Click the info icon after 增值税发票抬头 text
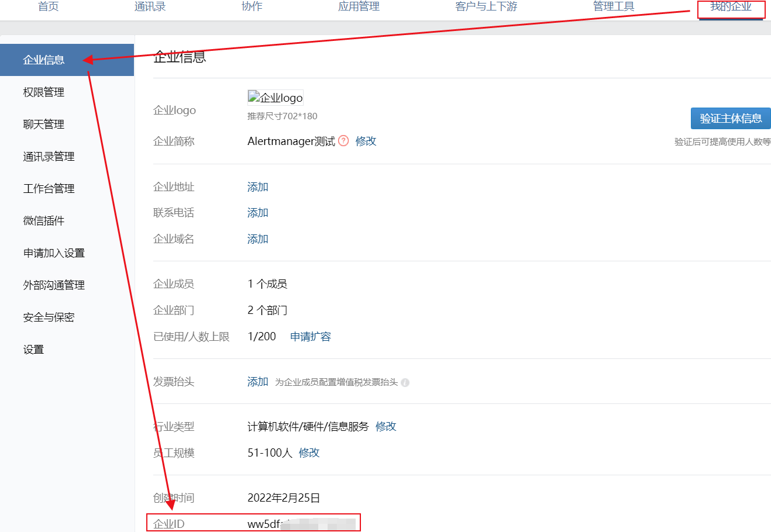The image size is (771, 532). coord(405,382)
